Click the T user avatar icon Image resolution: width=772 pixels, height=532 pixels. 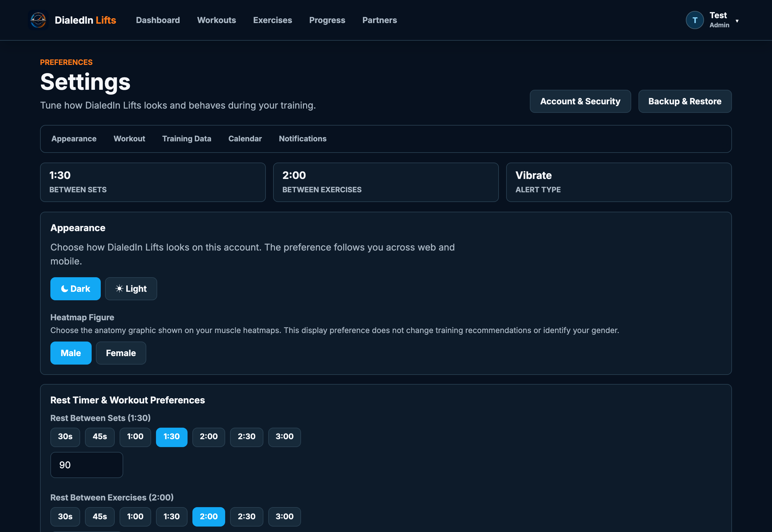point(695,20)
